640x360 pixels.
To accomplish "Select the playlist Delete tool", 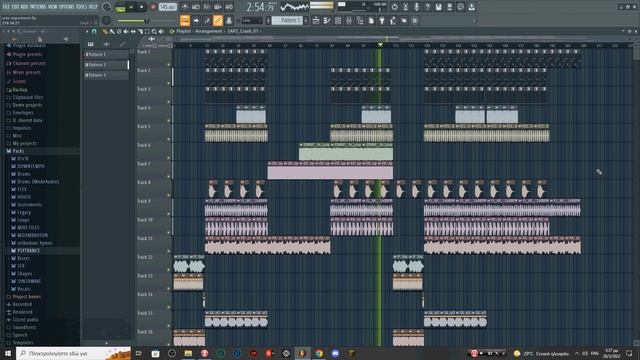I will (119, 31).
